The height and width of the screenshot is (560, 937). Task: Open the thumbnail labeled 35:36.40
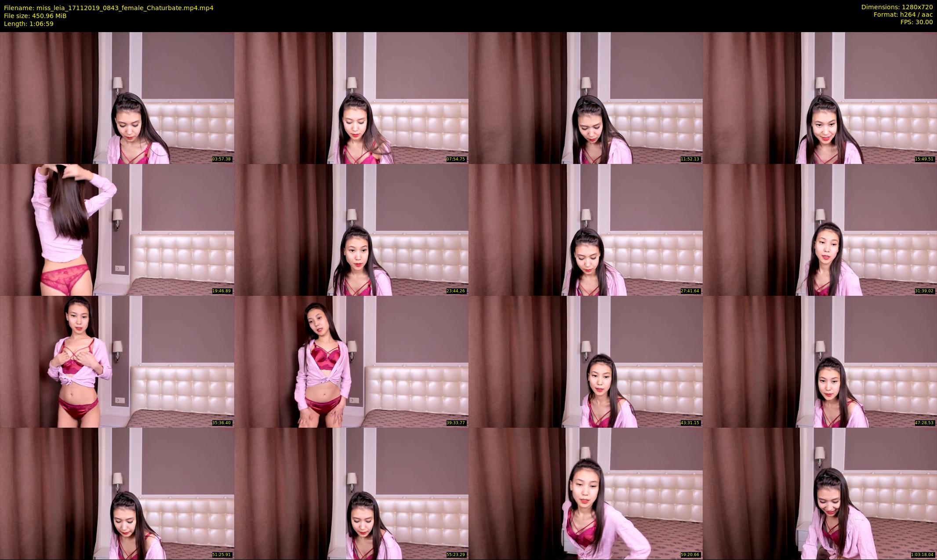(117, 361)
